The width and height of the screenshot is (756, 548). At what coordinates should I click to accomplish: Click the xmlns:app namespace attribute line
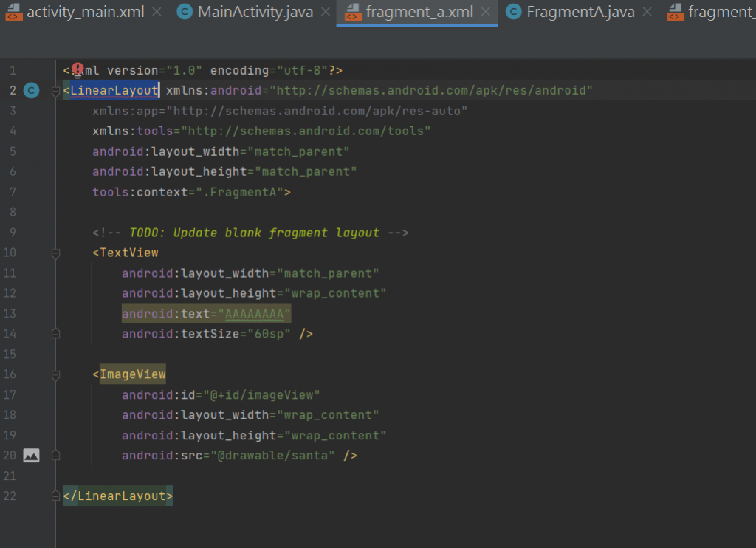click(x=280, y=111)
